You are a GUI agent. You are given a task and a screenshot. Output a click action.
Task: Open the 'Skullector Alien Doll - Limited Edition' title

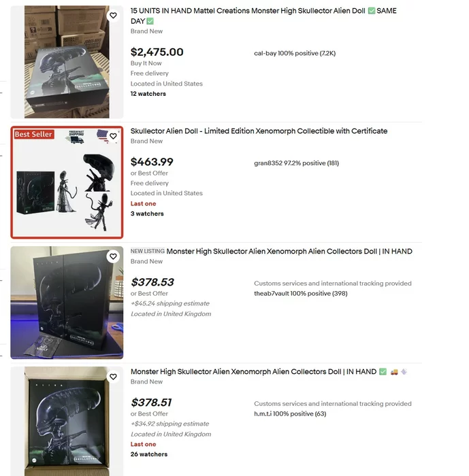259,131
